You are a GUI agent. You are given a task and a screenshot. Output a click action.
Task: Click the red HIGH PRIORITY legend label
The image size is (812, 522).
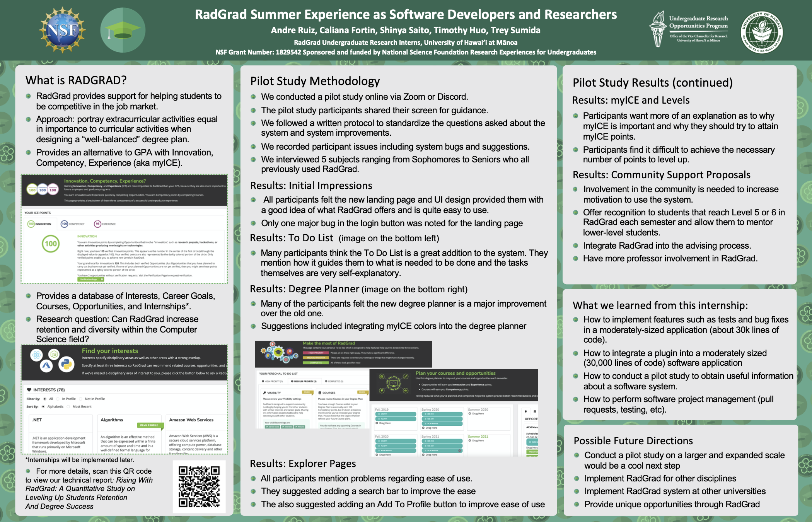pos(316,353)
